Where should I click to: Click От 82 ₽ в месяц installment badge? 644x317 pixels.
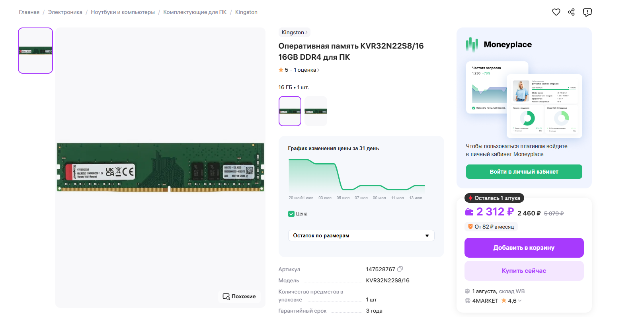coord(491,227)
